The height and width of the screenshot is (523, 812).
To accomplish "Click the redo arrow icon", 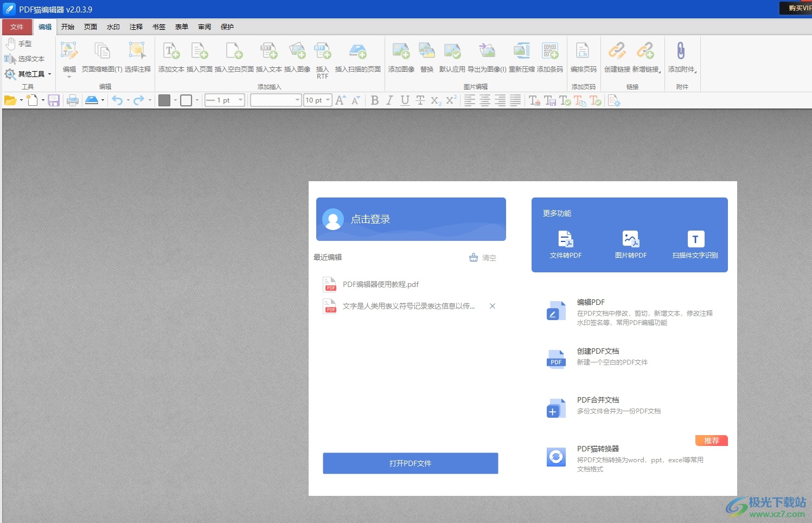I will [139, 100].
